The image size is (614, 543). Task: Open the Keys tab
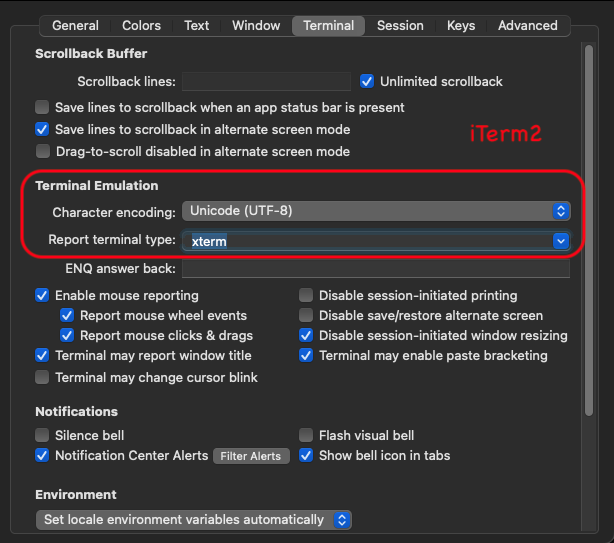(x=461, y=25)
